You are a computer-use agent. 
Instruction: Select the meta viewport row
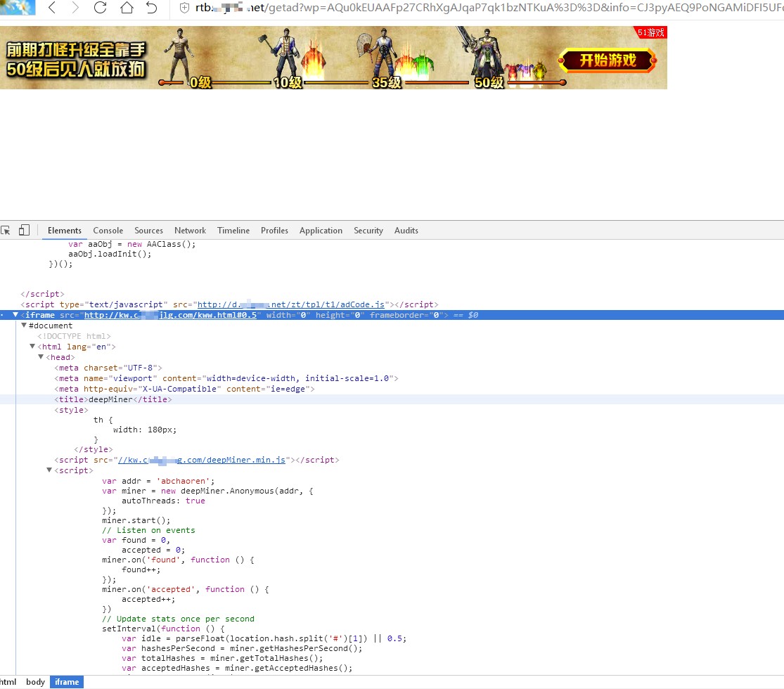[226, 378]
